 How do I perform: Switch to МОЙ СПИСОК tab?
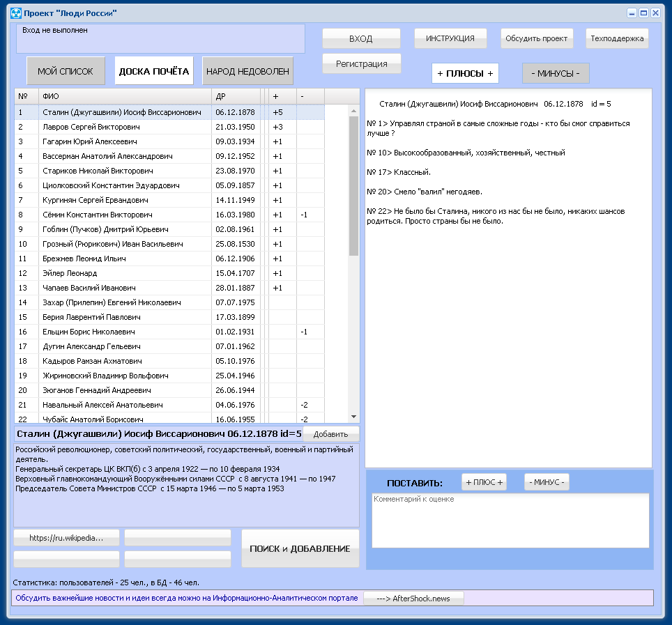66,71
